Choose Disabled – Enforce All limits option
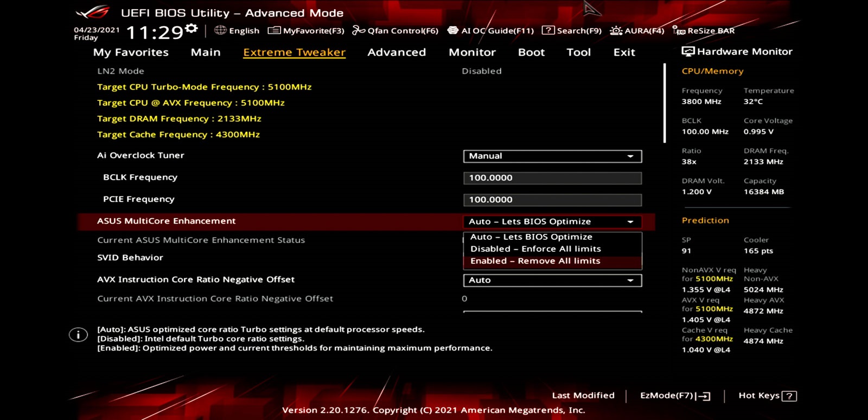The image size is (868, 420). pos(552,249)
